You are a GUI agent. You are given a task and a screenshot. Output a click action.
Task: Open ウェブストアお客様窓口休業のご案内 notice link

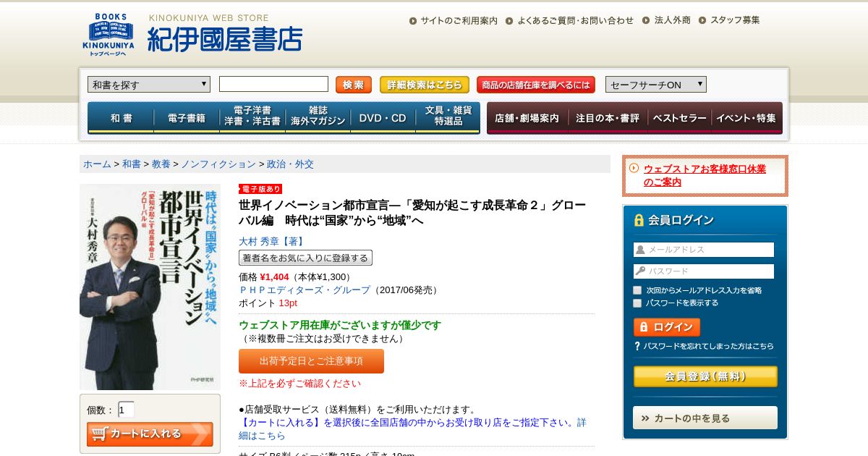pos(705,175)
